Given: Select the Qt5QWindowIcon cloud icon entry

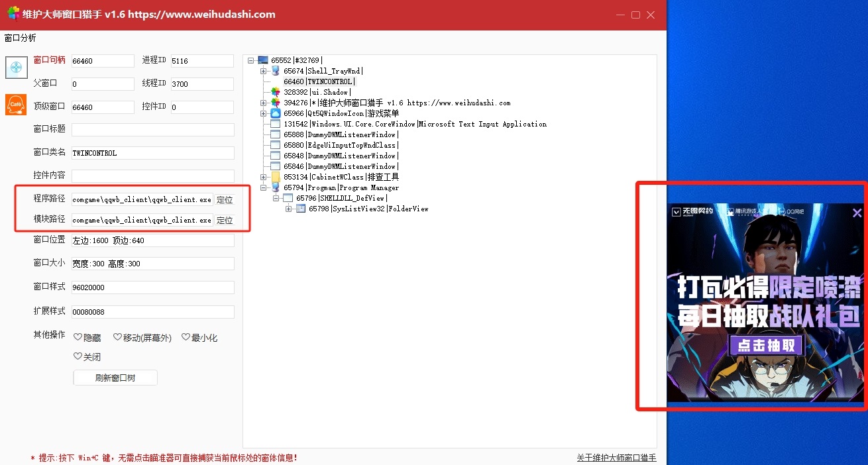Looking at the screenshot, I should coord(276,113).
